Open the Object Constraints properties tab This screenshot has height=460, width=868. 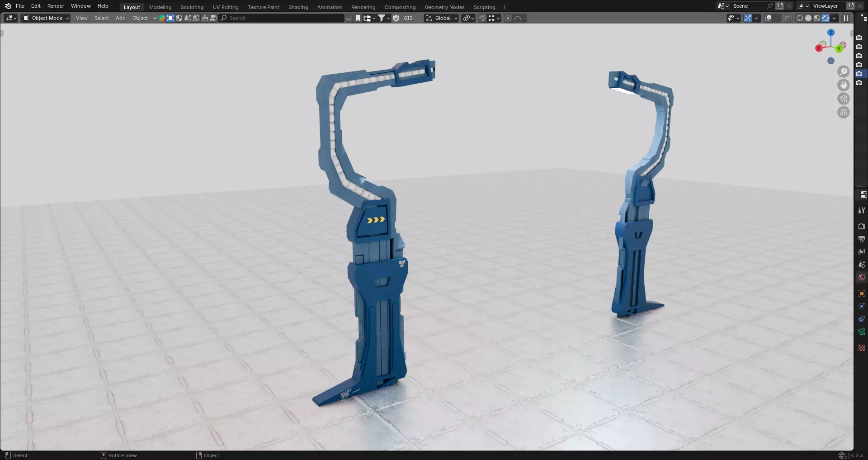pyautogui.click(x=862, y=319)
